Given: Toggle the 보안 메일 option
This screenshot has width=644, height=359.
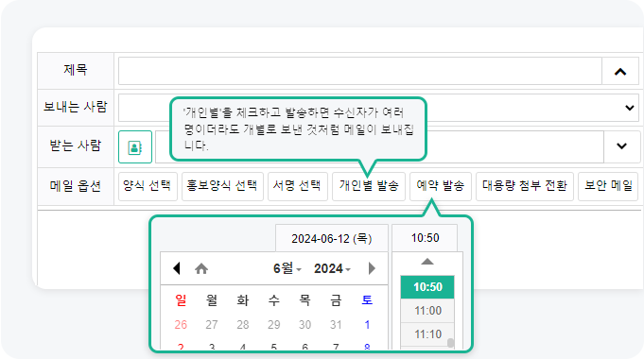Looking at the screenshot, I should pos(608,186).
